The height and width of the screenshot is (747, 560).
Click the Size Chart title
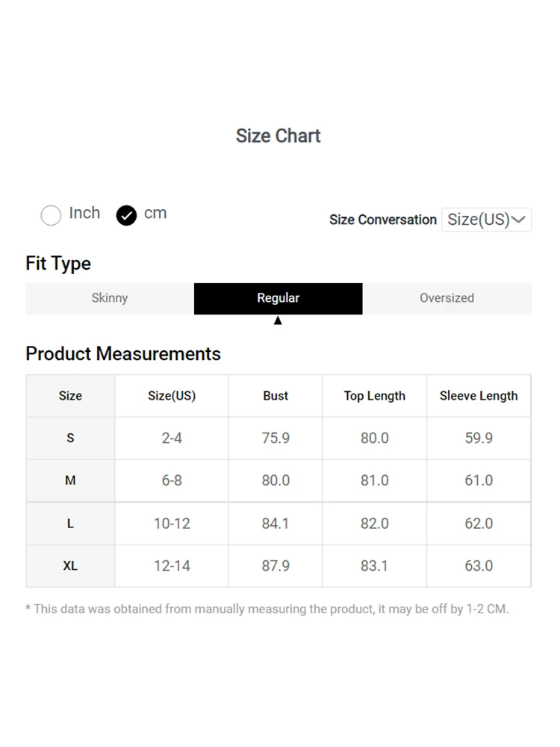coord(278,136)
